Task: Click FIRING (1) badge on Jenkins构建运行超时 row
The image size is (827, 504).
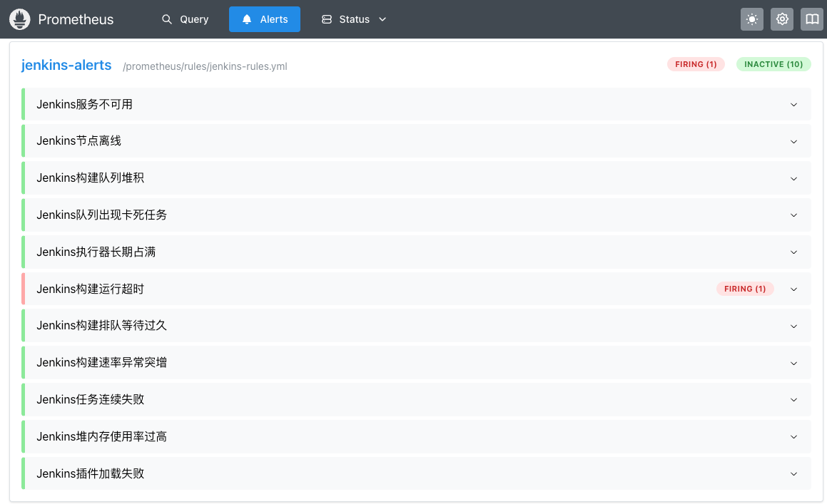Action: click(745, 289)
